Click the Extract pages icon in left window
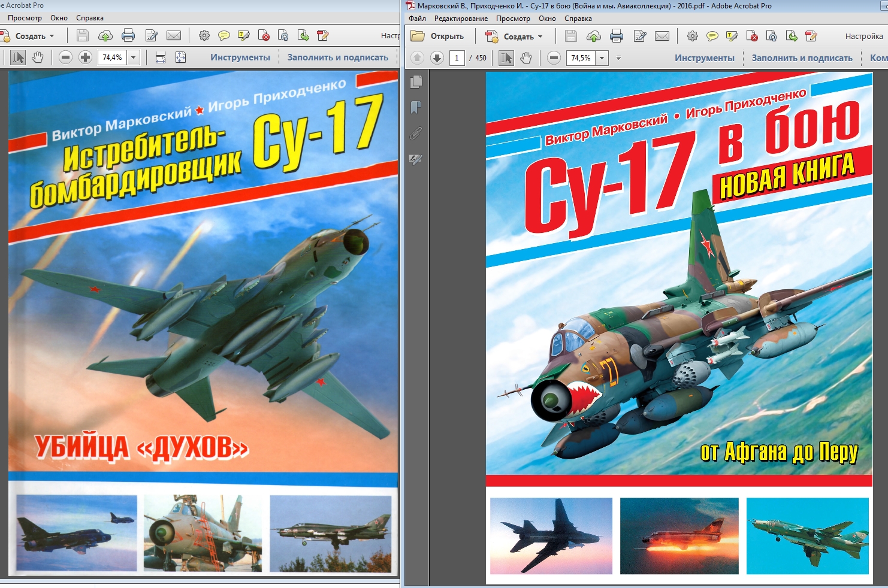Viewport: 888px width, 588px height. point(303,35)
